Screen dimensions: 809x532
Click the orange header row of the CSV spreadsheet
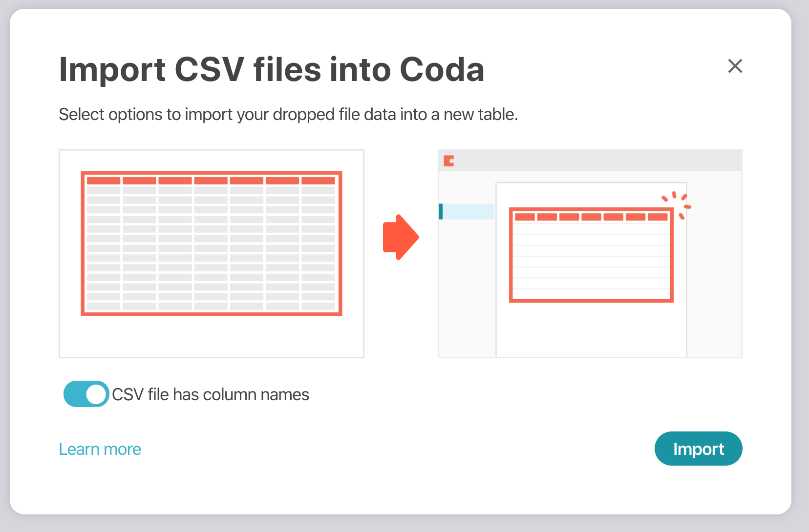click(x=211, y=181)
